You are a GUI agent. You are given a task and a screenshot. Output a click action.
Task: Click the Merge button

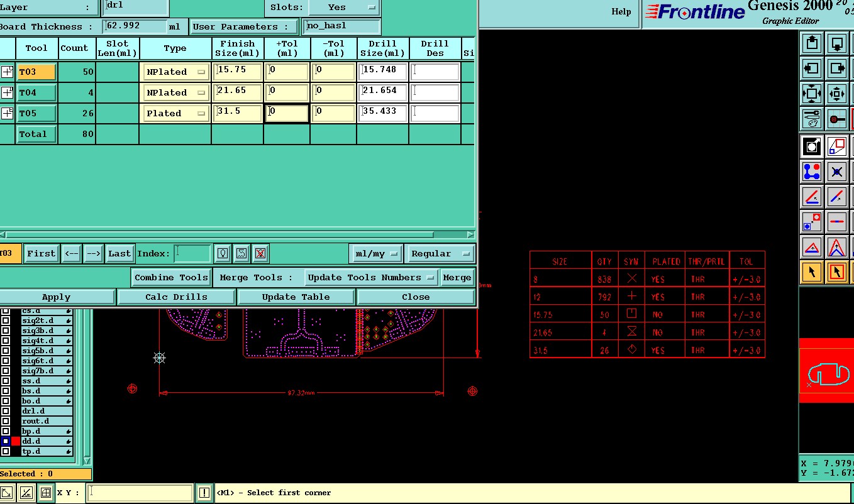[457, 277]
